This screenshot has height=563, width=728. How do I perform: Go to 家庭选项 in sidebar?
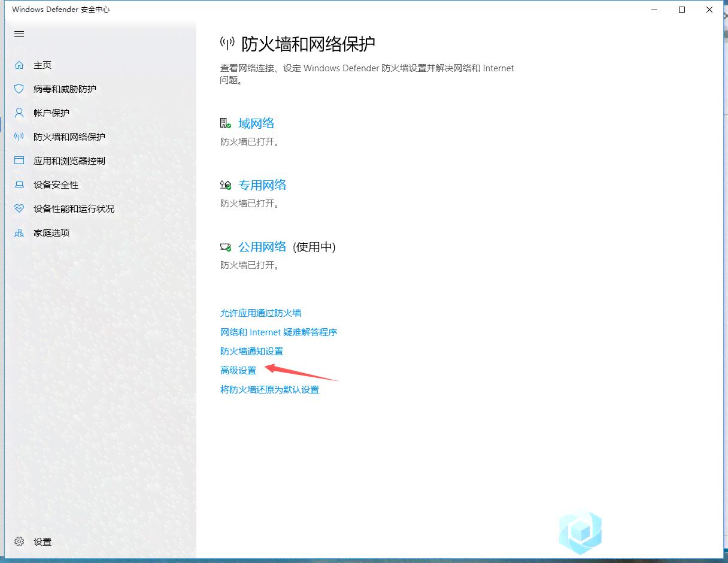pyautogui.click(x=51, y=232)
